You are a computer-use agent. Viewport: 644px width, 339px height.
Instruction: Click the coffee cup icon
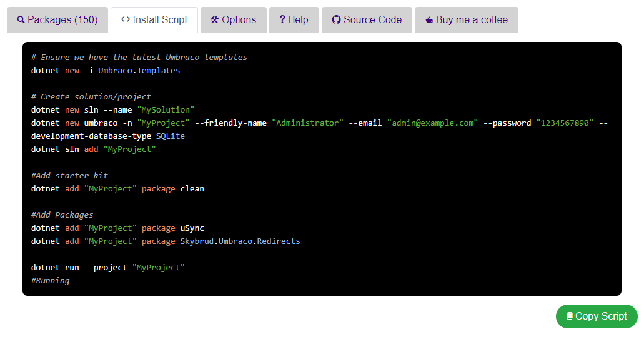[x=429, y=20]
